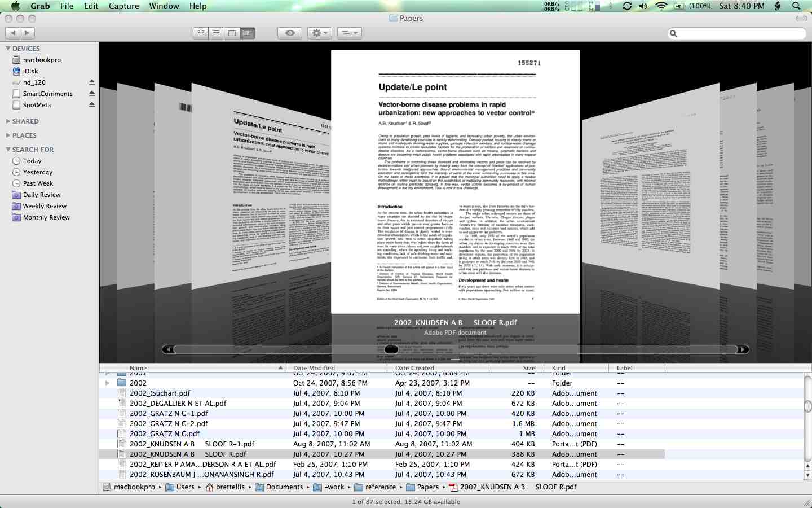The image size is (812, 508).
Task: Open the File menu
Action: [x=67, y=6]
